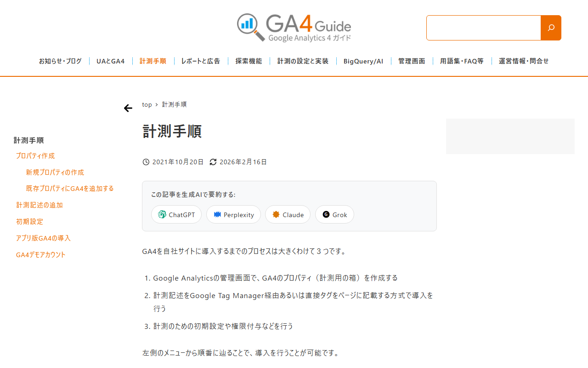This screenshot has height=368, width=588.
Task: Click the Perplexity logo icon
Action: tap(217, 214)
